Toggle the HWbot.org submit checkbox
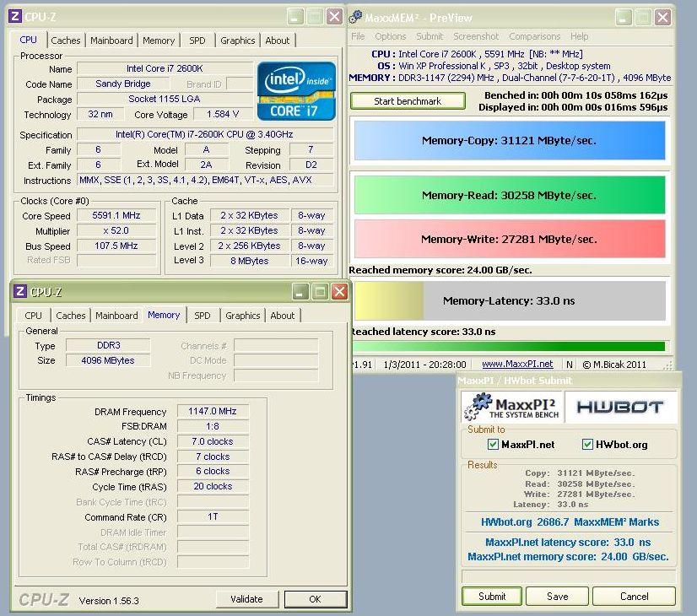The image size is (697, 616). click(x=587, y=444)
